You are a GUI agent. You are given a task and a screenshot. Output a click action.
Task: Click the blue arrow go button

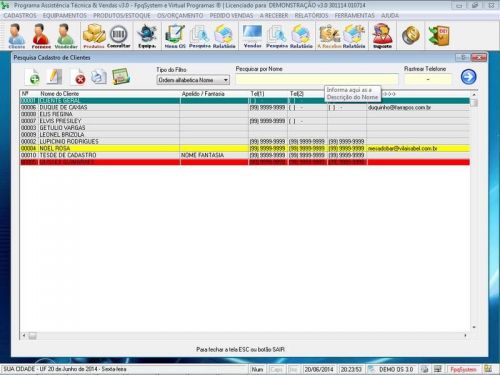pyautogui.click(x=469, y=77)
